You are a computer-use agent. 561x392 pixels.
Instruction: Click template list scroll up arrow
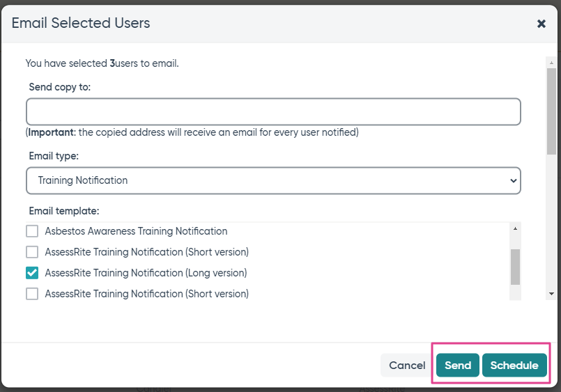[x=515, y=228]
